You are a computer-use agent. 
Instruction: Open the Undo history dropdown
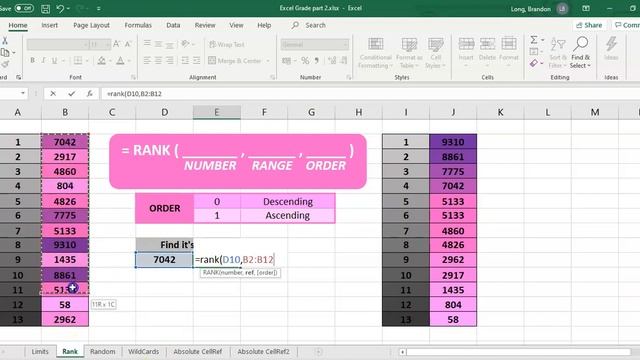[x=68, y=9]
